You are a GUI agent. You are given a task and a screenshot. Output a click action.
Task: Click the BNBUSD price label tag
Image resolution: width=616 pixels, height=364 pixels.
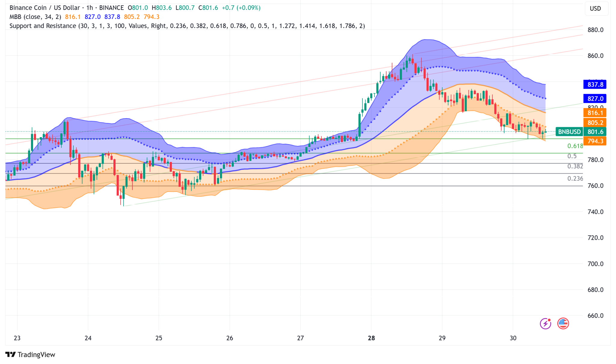pyautogui.click(x=569, y=132)
